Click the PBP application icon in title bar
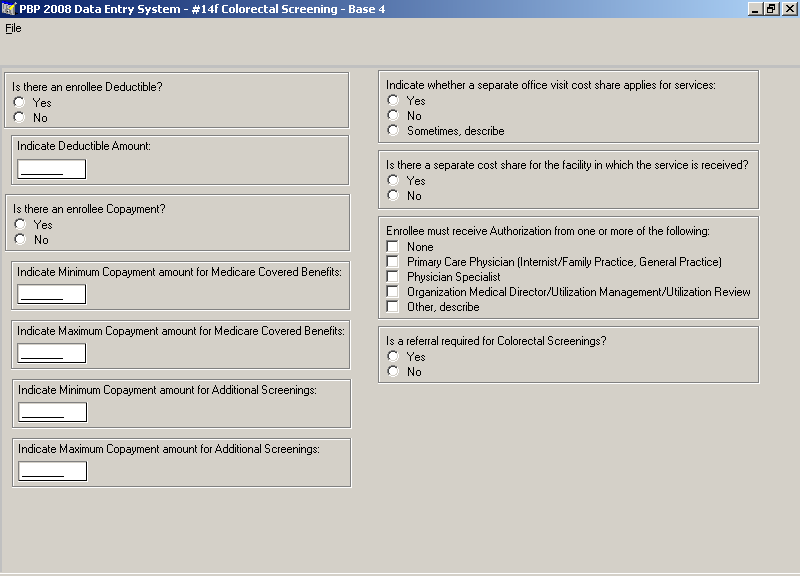 tap(9, 9)
